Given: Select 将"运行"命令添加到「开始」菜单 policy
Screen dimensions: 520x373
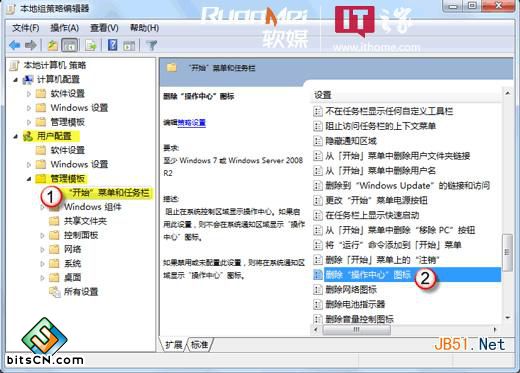Looking at the screenshot, I should [393, 245].
